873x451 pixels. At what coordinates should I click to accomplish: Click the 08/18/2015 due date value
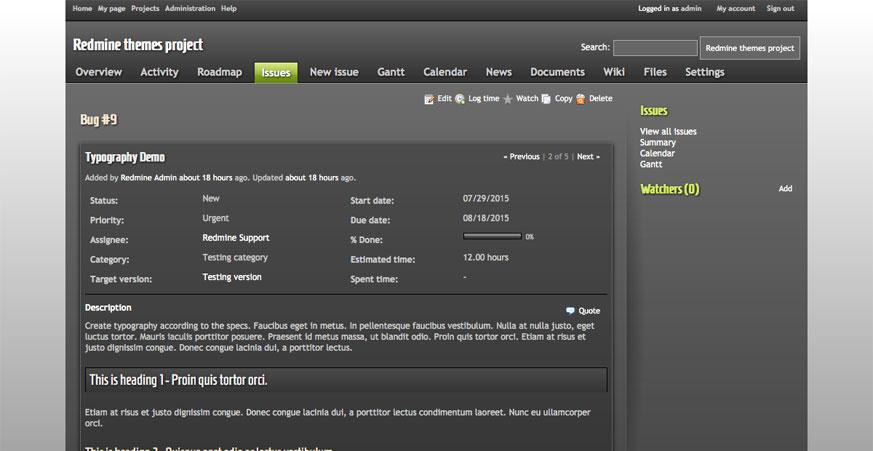(486, 218)
